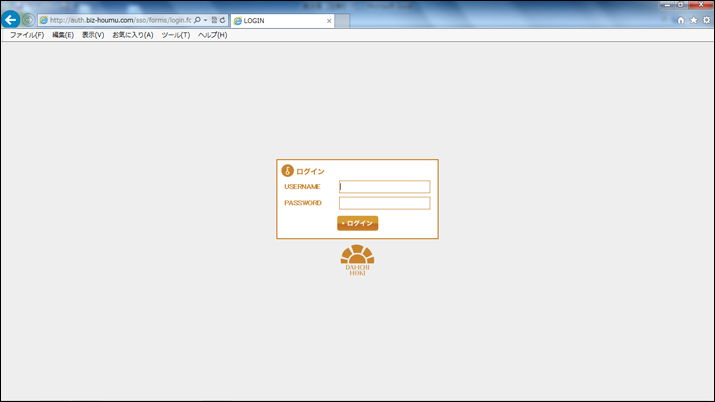Click the ログイン heading text

coord(311,171)
